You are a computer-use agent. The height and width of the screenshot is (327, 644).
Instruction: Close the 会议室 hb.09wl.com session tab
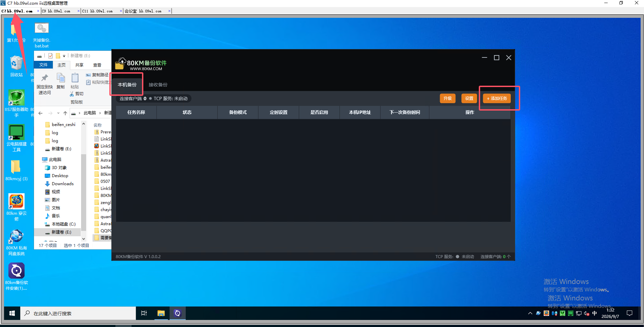pos(169,11)
